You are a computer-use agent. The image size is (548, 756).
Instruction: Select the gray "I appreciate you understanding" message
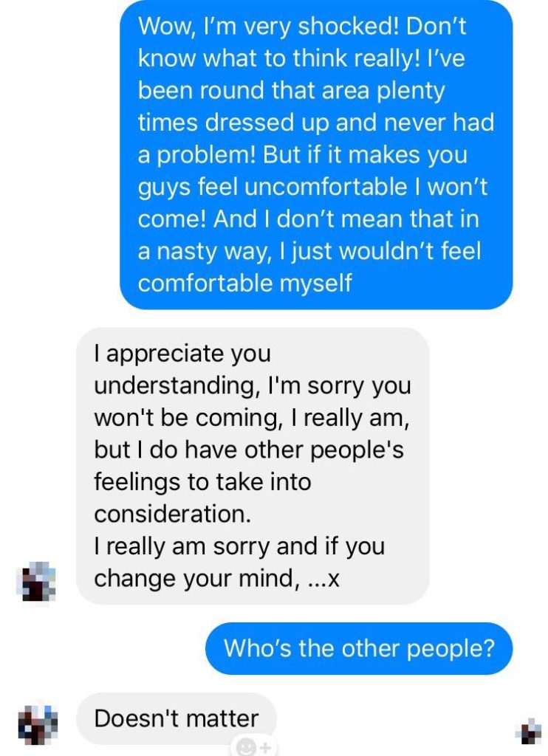(253, 466)
